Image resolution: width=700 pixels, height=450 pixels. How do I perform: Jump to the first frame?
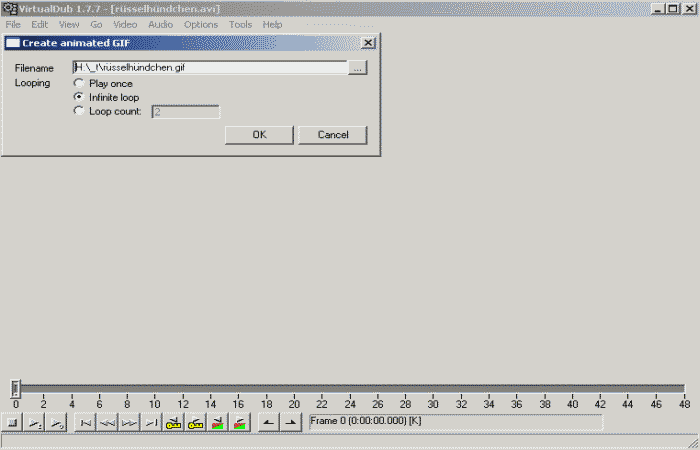86,424
